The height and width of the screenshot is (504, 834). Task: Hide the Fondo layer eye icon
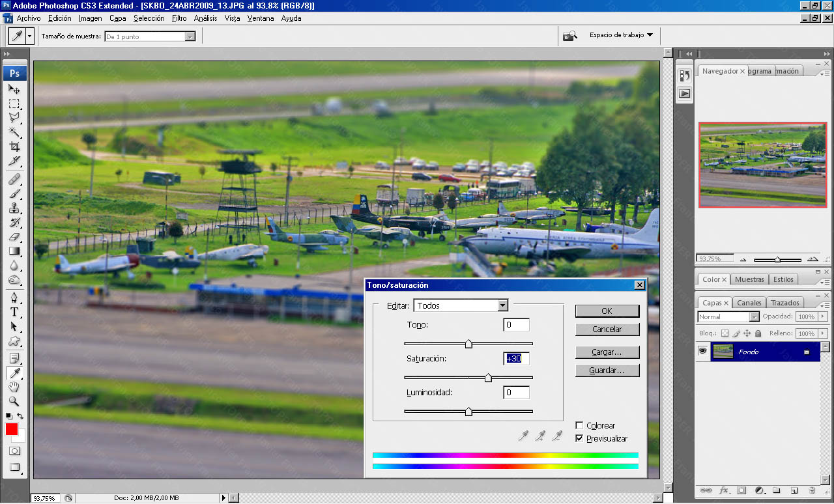click(702, 351)
